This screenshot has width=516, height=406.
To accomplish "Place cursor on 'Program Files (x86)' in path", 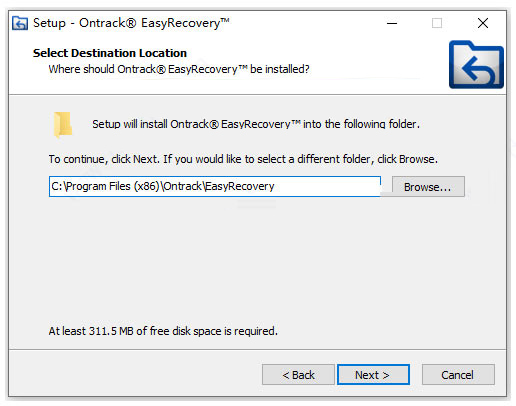I will coord(112,186).
